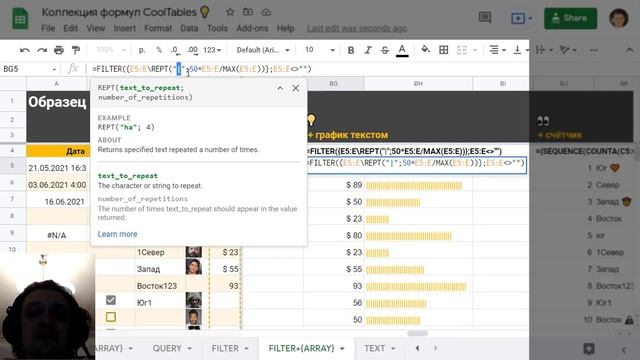
Task: Open the text color picker
Action: point(402,50)
